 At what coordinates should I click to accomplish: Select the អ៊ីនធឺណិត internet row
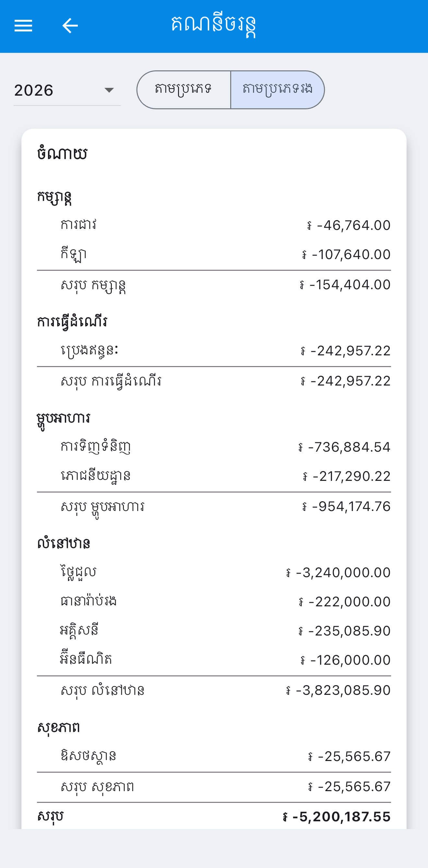click(x=214, y=660)
